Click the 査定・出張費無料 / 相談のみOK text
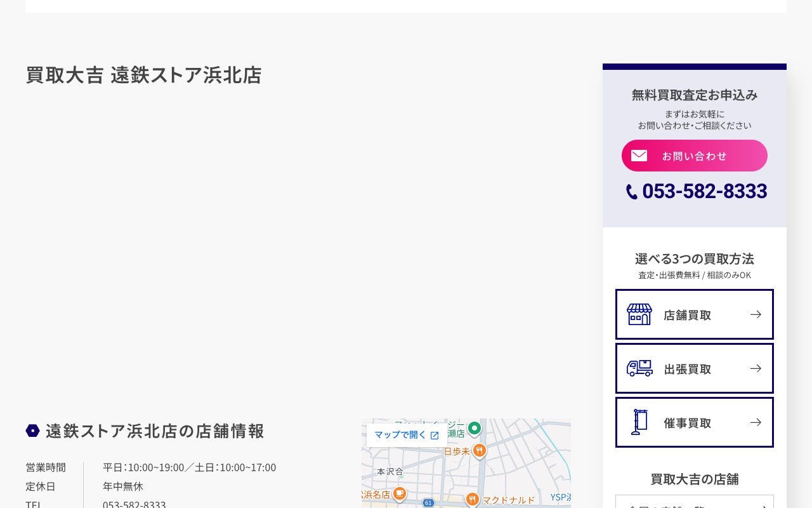Viewport: 812px width, 508px height. click(x=695, y=275)
